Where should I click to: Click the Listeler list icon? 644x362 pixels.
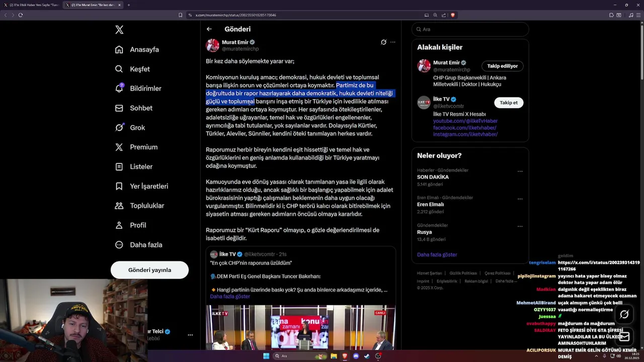click(119, 166)
